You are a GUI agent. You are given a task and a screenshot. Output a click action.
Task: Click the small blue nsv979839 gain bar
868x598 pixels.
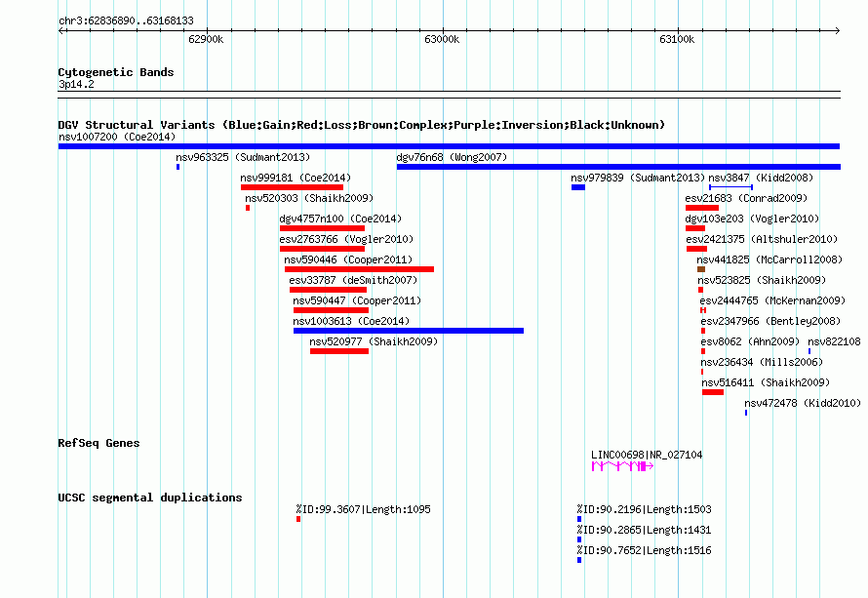pyautogui.click(x=578, y=187)
